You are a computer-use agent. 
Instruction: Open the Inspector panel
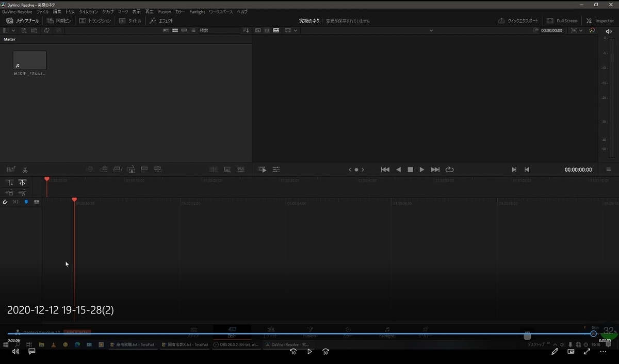coord(600,21)
